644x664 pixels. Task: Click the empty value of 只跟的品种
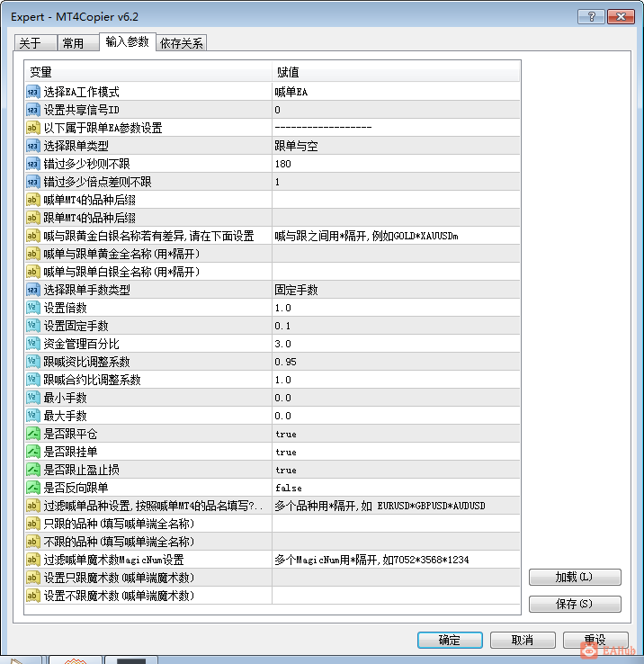[x=396, y=524]
